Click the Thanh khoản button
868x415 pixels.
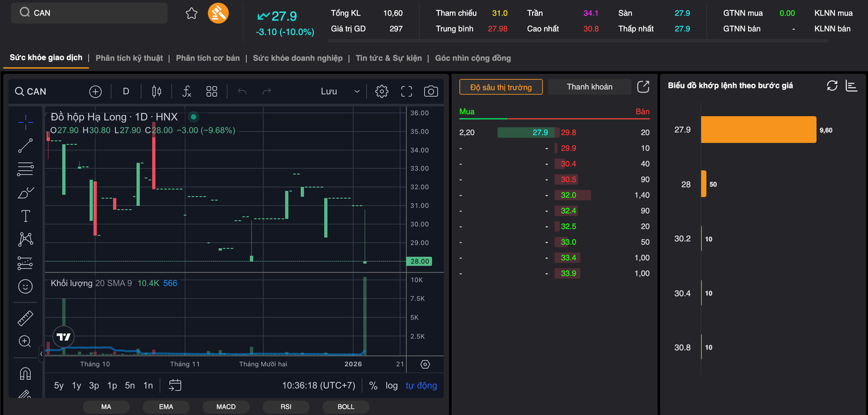(589, 87)
